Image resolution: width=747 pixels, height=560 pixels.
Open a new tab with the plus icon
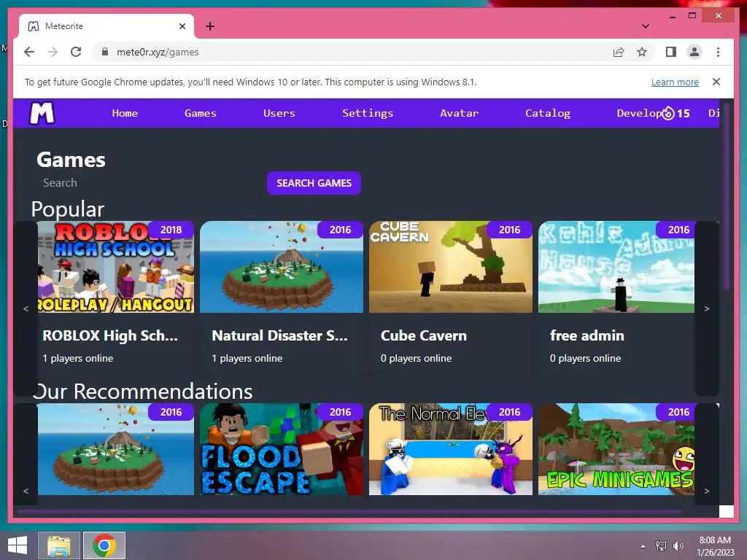point(210,26)
